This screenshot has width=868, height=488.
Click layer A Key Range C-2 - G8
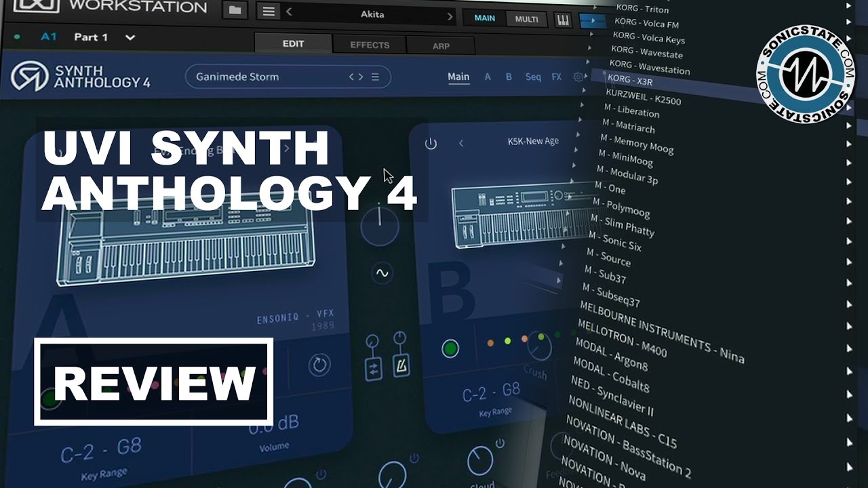(101, 451)
